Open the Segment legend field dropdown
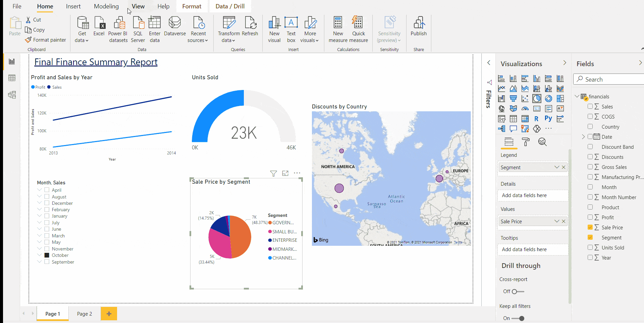The image size is (644, 323). coord(556,167)
